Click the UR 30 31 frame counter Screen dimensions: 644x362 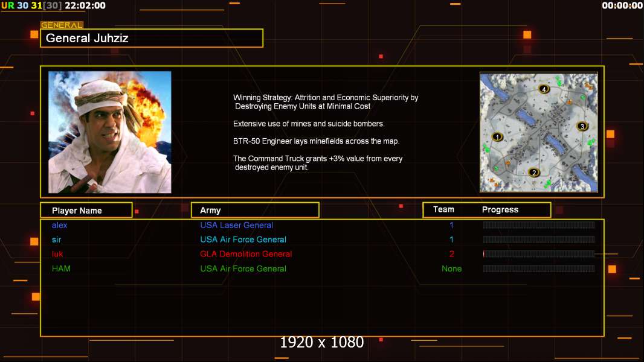[x=31, y=5]
